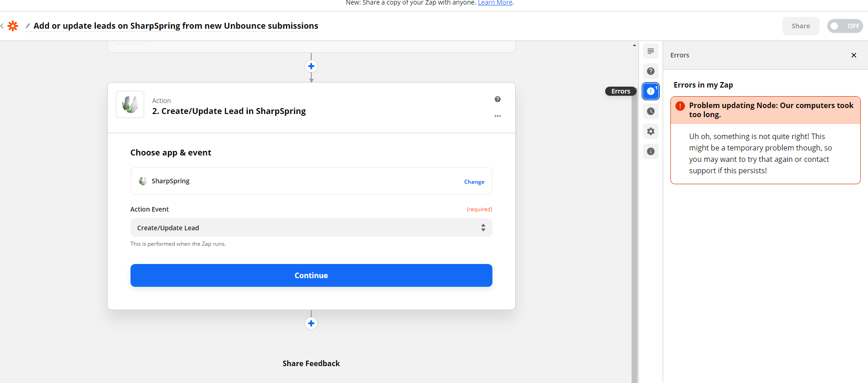Open the Action Event dropdown
This screenshot has width=868, height=383.
click(311, 228)
